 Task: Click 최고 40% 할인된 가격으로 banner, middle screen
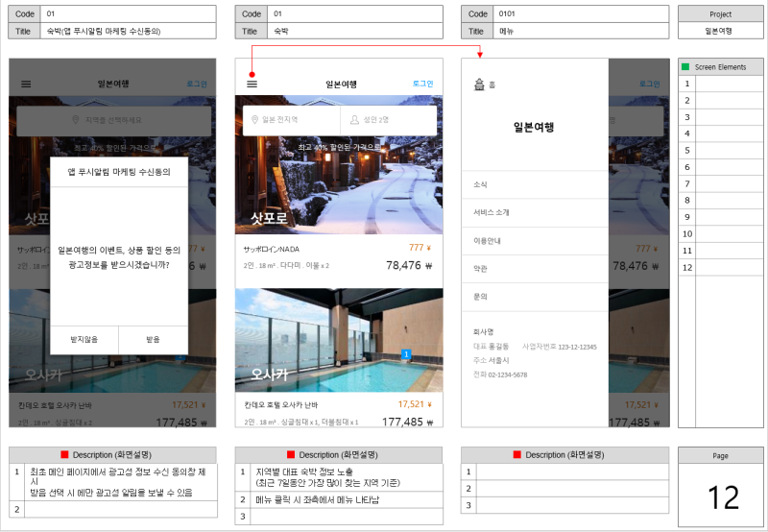[339, 147]
